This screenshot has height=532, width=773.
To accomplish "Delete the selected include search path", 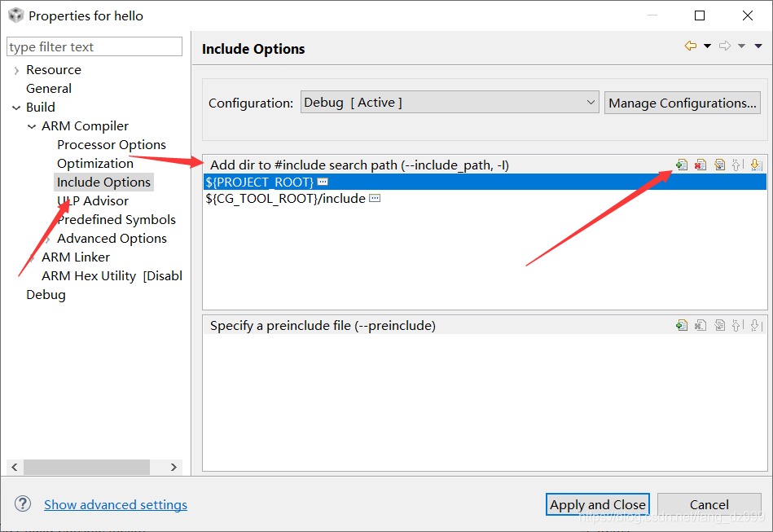I will coord(701,165).
